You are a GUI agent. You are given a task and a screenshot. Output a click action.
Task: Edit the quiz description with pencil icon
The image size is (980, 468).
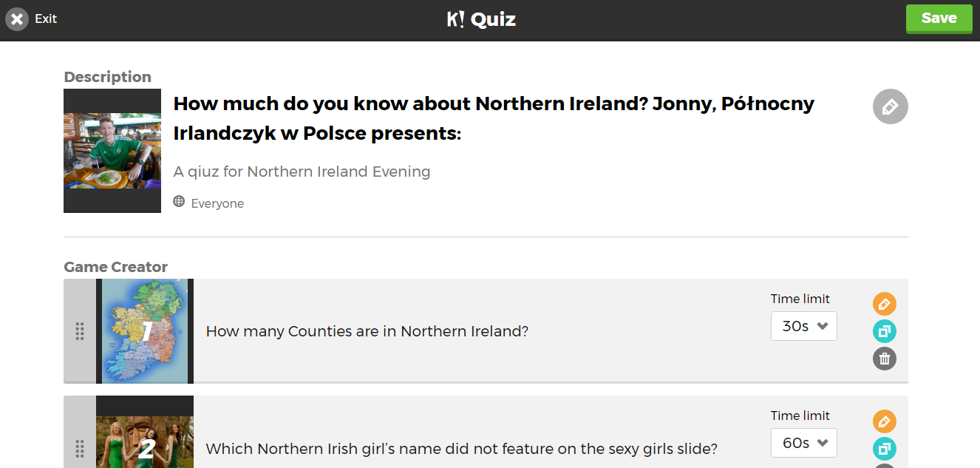pos(890,106)
